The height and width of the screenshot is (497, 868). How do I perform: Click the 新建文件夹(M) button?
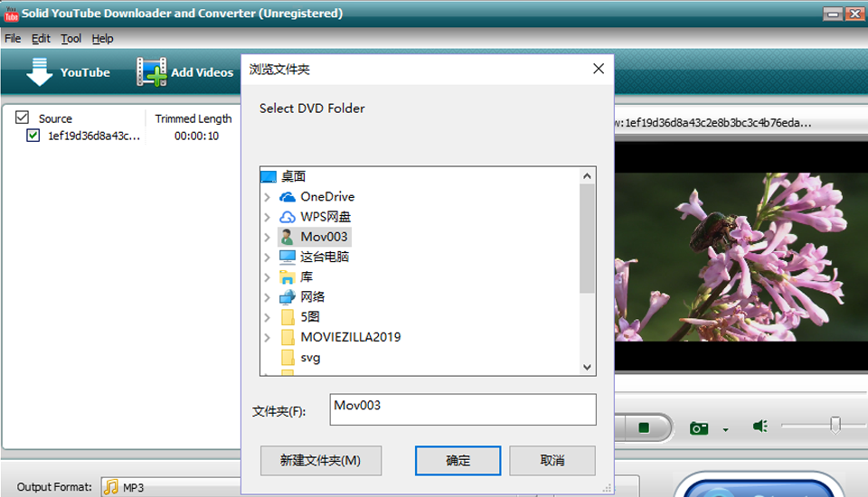(x=320, y=461)
